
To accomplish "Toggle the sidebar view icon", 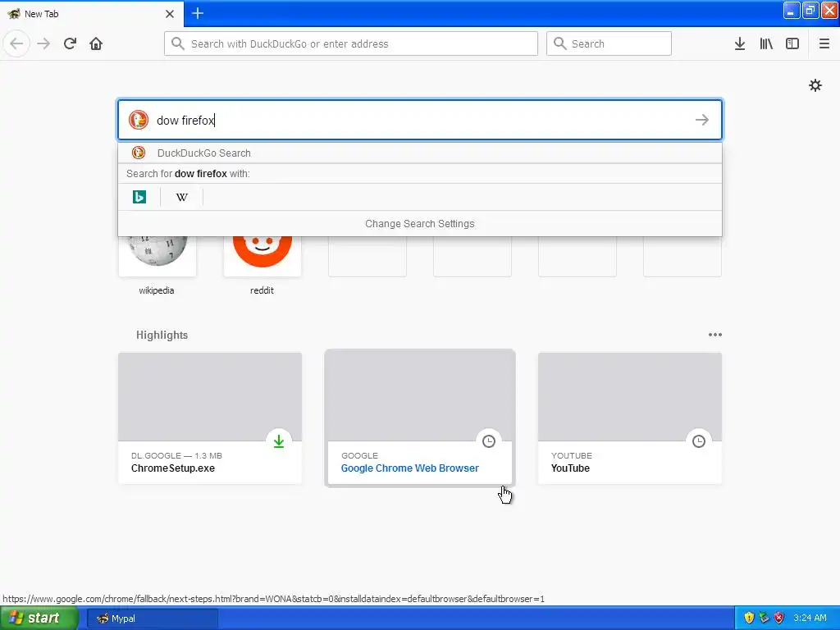I will (792, 43).
